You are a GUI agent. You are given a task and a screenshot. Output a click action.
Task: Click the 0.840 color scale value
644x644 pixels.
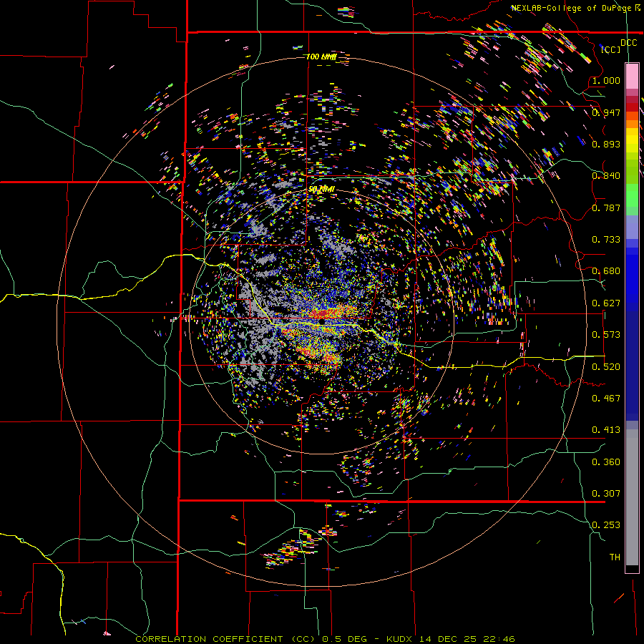click(606, 176)
